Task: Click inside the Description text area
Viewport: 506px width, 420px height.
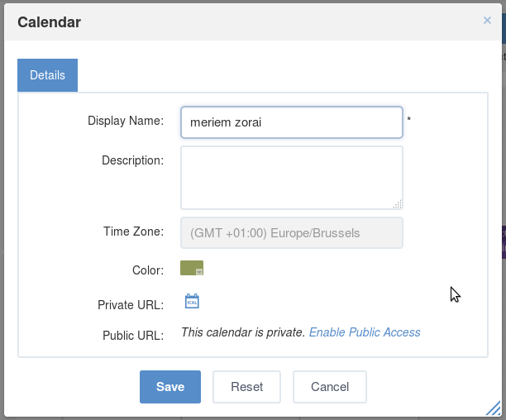Action: 291,178
